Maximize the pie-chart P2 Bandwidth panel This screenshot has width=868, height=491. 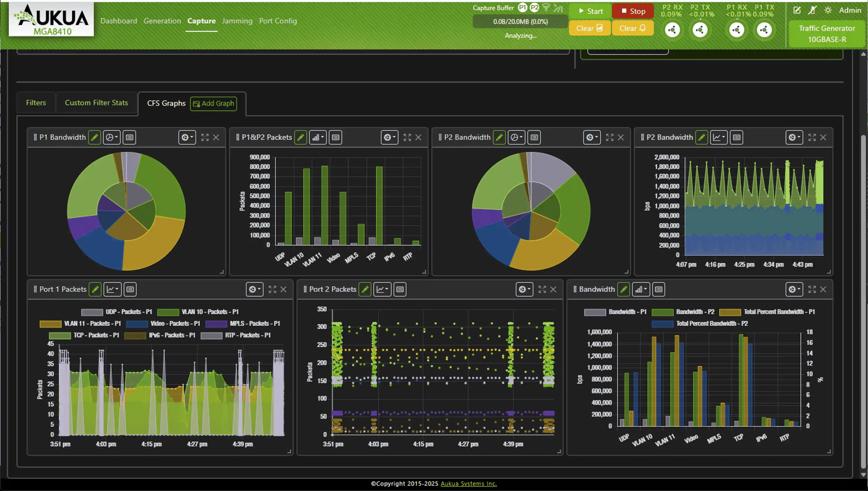pyautogui.click(x=610, y=137)
